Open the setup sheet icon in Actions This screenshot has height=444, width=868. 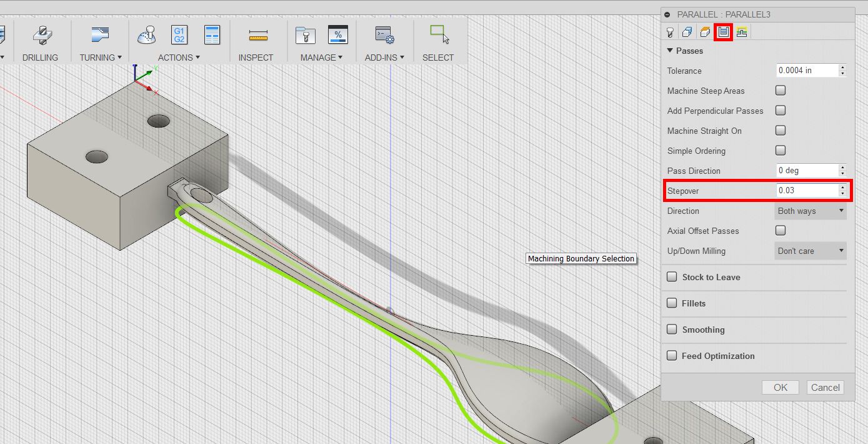tap(212, 35)
